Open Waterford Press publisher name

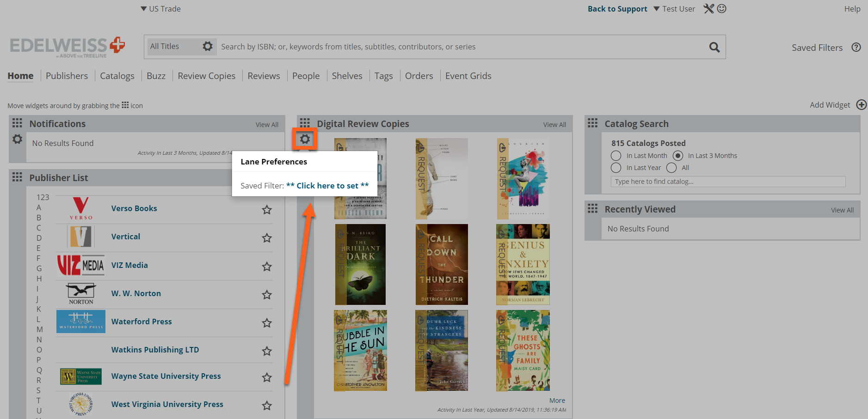tap(142, 322)
